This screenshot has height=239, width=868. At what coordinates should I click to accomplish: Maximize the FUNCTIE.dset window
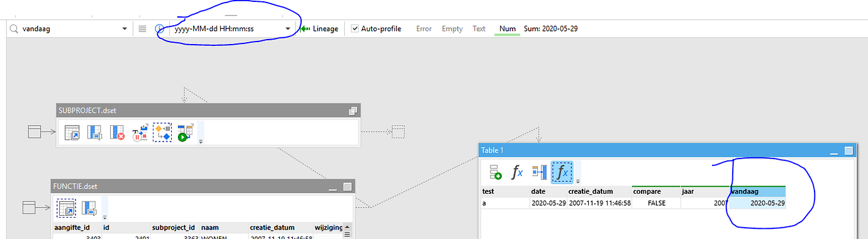pyautogui.click(x=347, y=187)
